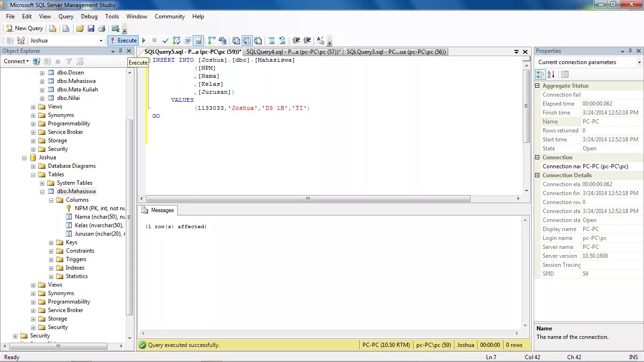Click the Open File folder icon
Image resolution: width=644 pixels, height=362 pixels.
80,28
